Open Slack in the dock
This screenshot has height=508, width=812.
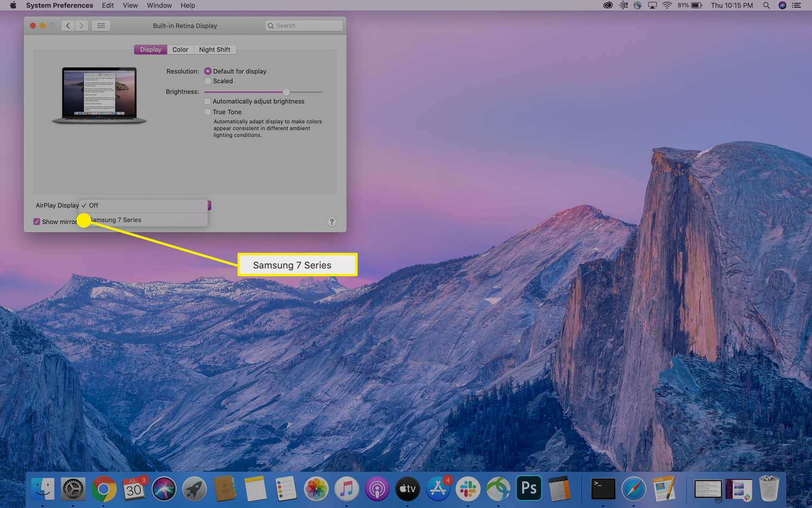coord(468,490)
